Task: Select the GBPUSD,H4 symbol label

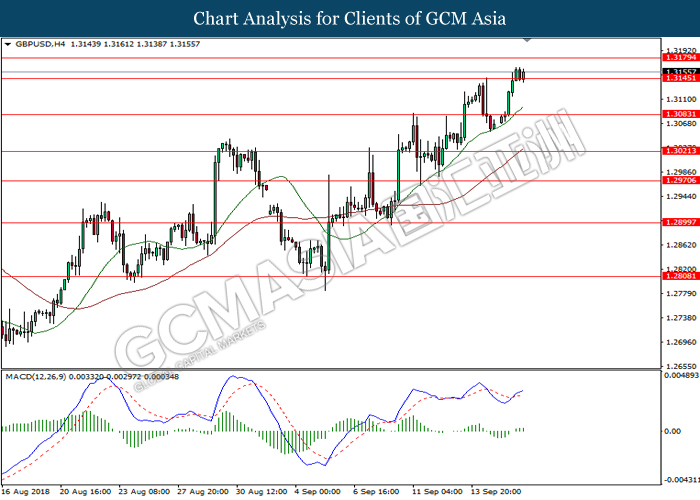Action: (40, 44)
